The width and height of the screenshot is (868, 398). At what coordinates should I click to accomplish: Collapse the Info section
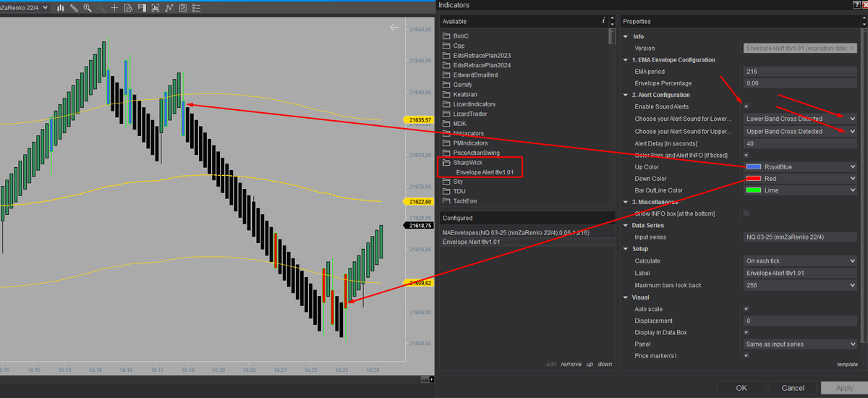coord(626,36)
